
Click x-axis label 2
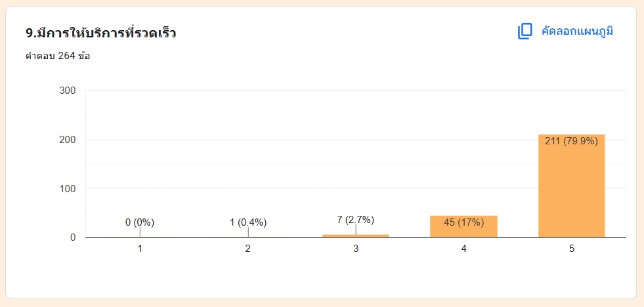(248, 249)
